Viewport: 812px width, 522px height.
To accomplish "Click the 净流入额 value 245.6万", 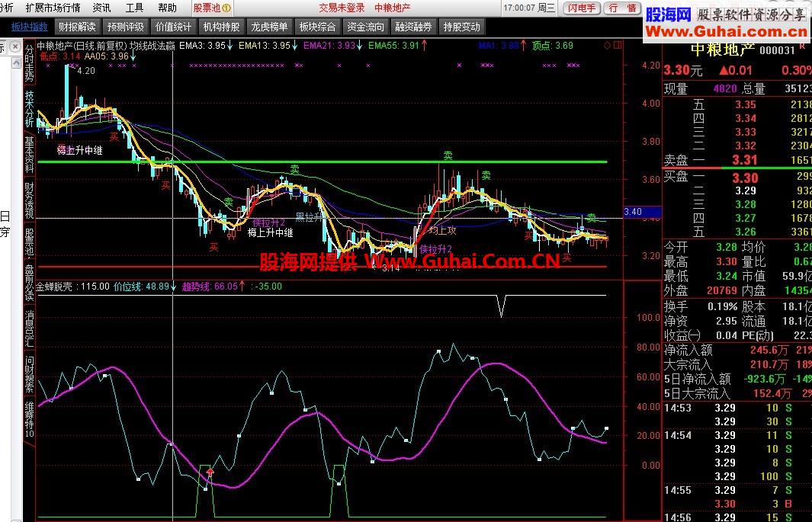I will click(x=769, y=351).
